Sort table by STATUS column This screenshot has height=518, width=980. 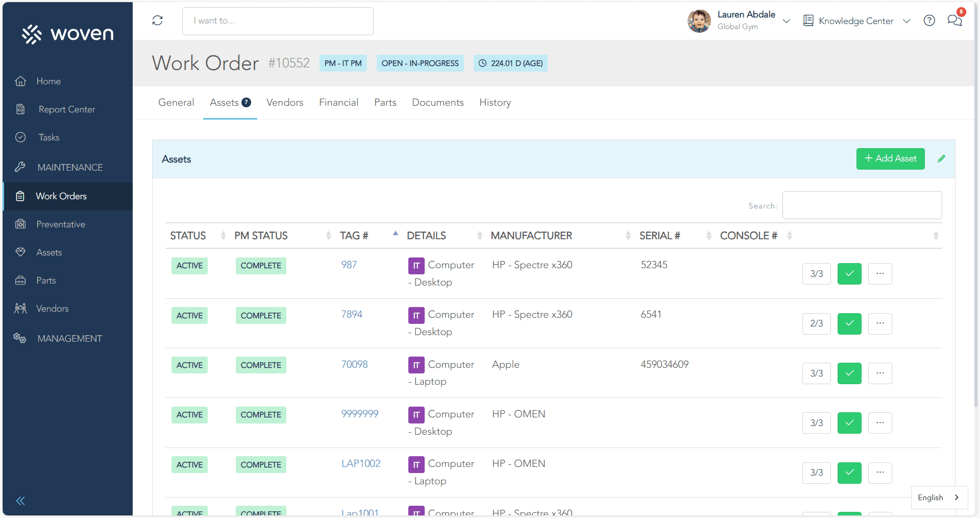coord(197,236)
